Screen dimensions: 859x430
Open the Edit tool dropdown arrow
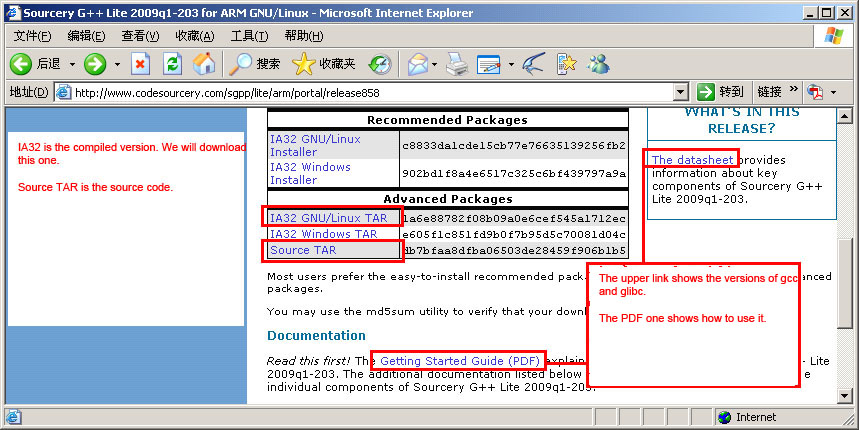click(511, 65)
